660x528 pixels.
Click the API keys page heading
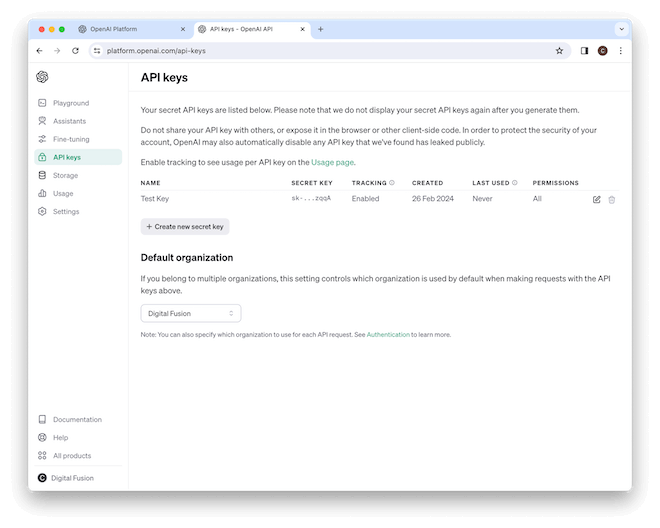click(x=164, y=78)
